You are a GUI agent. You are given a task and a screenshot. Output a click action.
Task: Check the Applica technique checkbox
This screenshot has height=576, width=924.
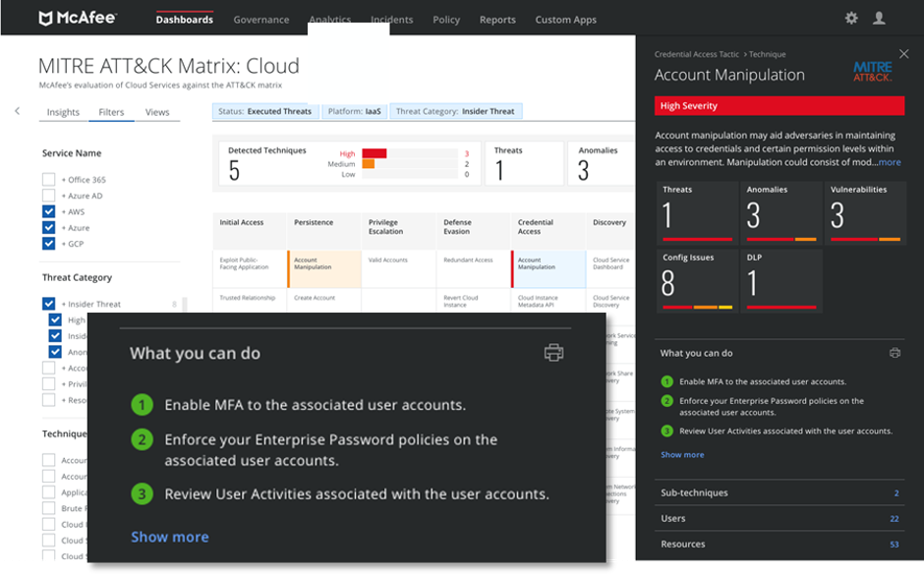(x=48, y=491)
